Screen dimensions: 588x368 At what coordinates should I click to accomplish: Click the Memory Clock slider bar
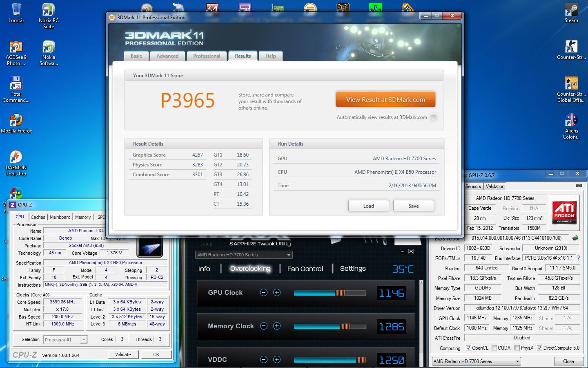click(x=330, y=326)
